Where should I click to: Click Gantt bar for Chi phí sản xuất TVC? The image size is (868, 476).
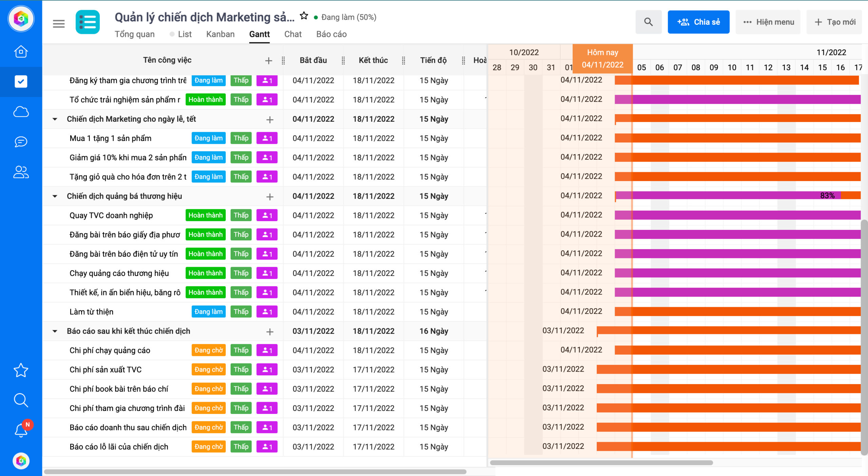[729, 369]
